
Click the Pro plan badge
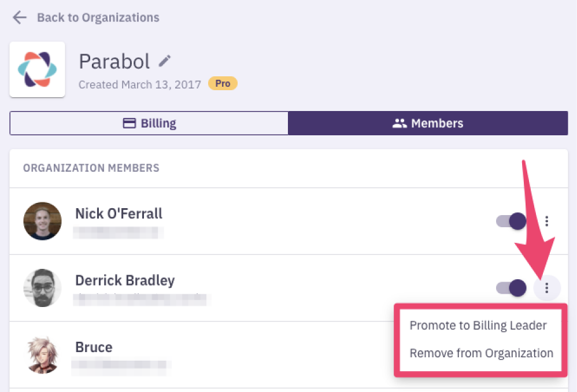[x=223, y=84]
